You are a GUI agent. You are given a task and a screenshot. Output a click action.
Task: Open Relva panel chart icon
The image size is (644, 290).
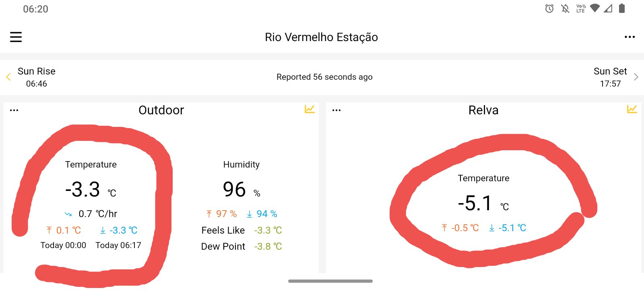pos(632,109)
